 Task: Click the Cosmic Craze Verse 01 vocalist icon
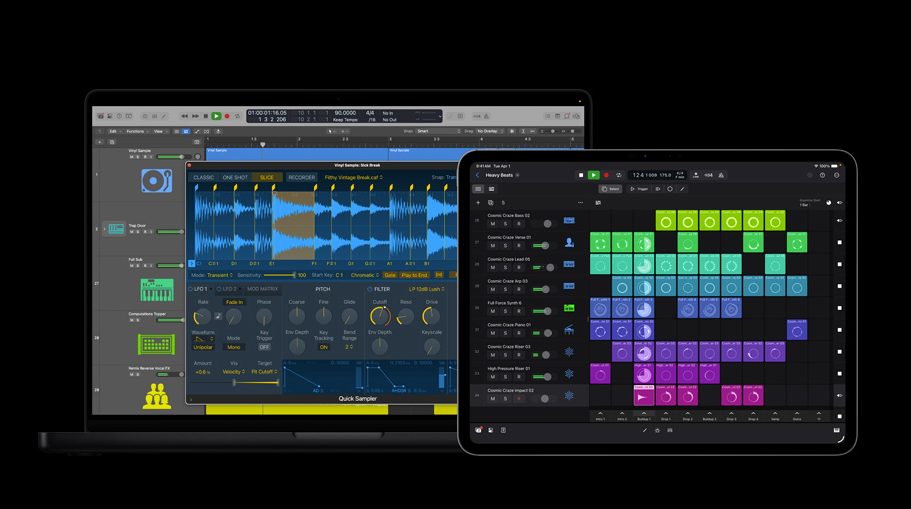[569, 242]
